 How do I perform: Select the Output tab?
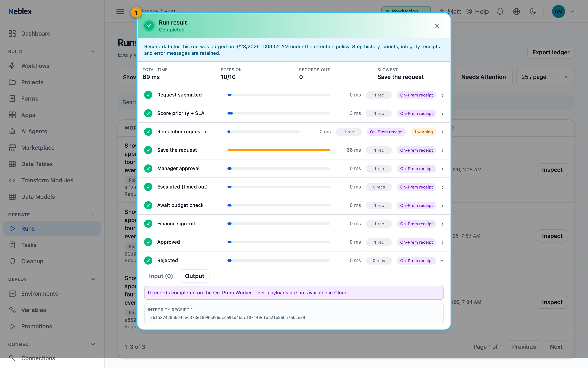pyautogui.click(x=194, y=276)
